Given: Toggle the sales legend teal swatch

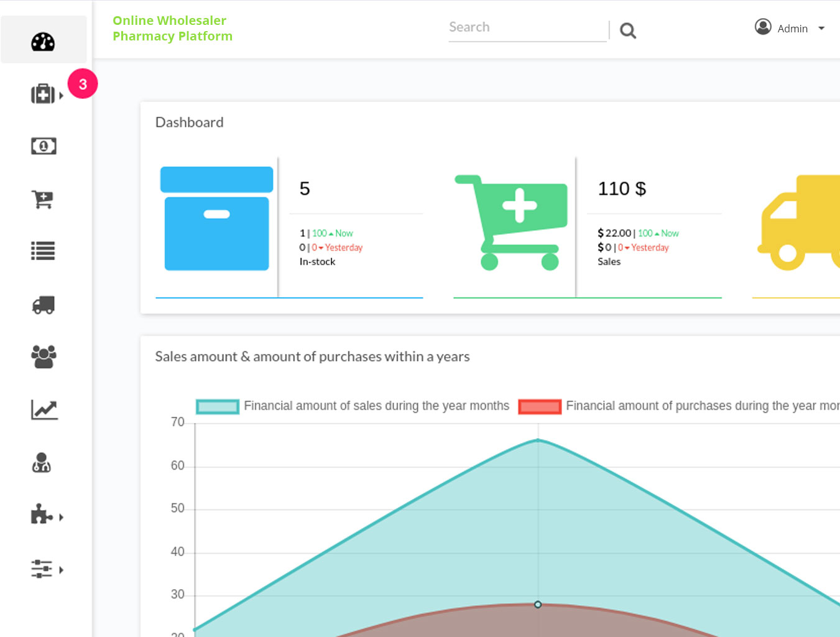Looking at the screenshot, I should point(218,407).
